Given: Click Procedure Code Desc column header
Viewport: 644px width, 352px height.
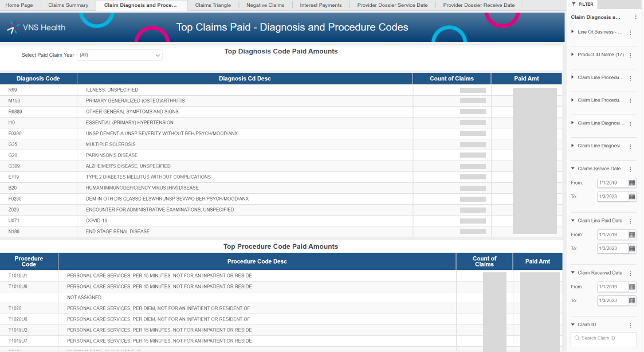Looking at the screenshot, I should (x=257, y=261).
